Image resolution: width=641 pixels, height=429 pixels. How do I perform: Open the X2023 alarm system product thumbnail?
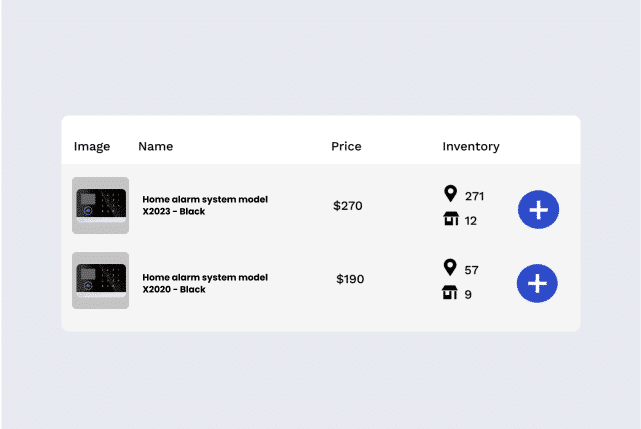click(x=101, y=205)
